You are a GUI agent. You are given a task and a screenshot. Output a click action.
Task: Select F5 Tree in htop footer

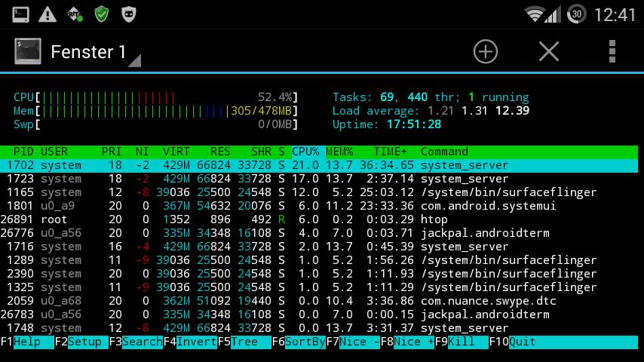coord(244,342)
